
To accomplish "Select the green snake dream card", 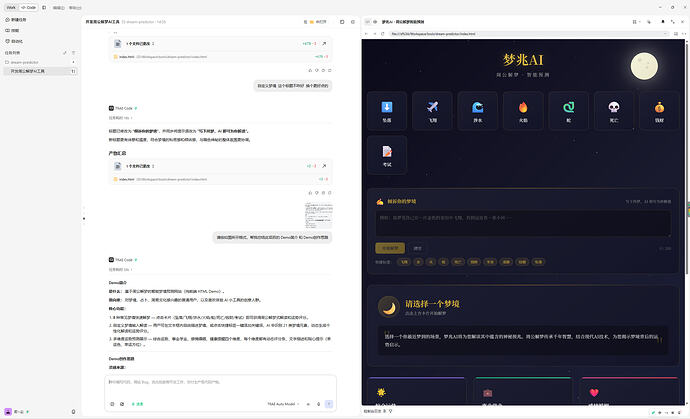I will coord(568,111).
